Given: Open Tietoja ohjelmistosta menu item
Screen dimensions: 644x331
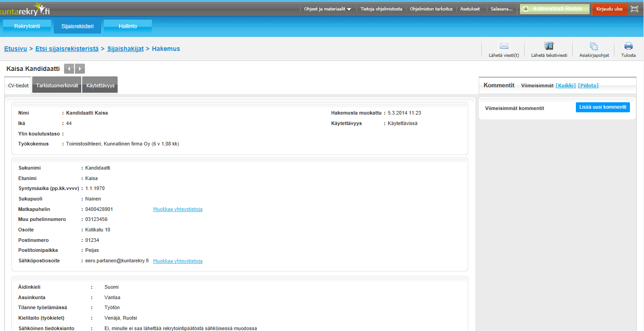Looking at the screenshot, I should coord(381,9).
